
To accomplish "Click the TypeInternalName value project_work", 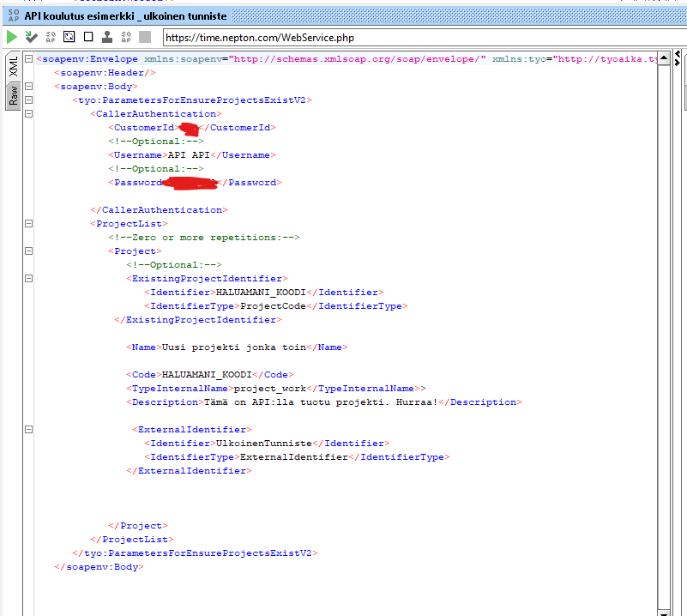I will pos(270,389).
